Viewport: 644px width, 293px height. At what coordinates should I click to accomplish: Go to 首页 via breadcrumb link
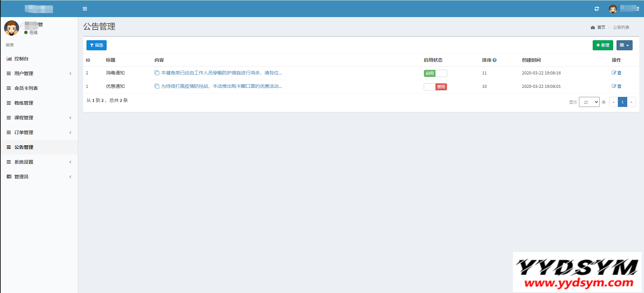[601, 27]
